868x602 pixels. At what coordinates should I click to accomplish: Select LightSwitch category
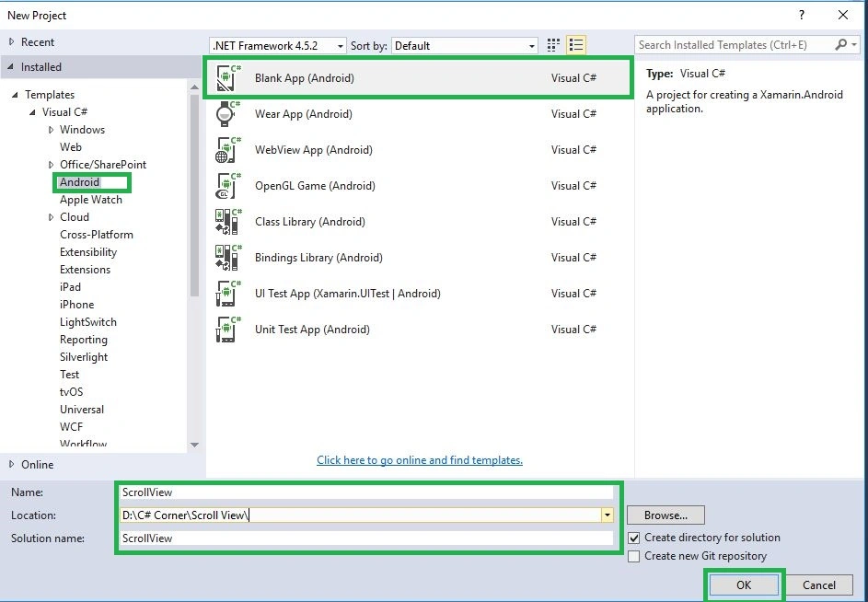tap(88, 322)
